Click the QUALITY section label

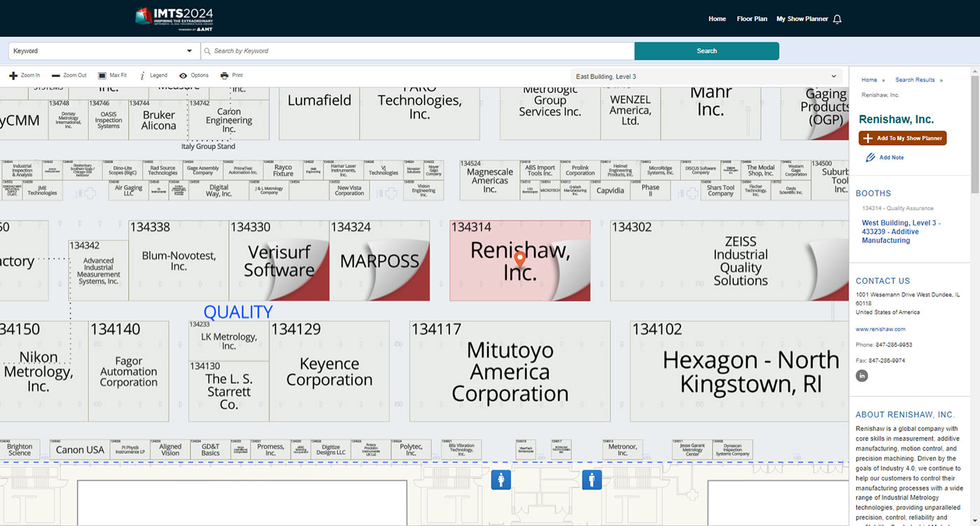[238, 312]
